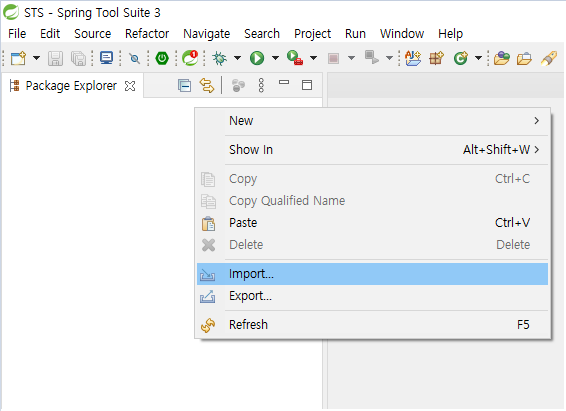Choose Paste from the context menu

373,223
